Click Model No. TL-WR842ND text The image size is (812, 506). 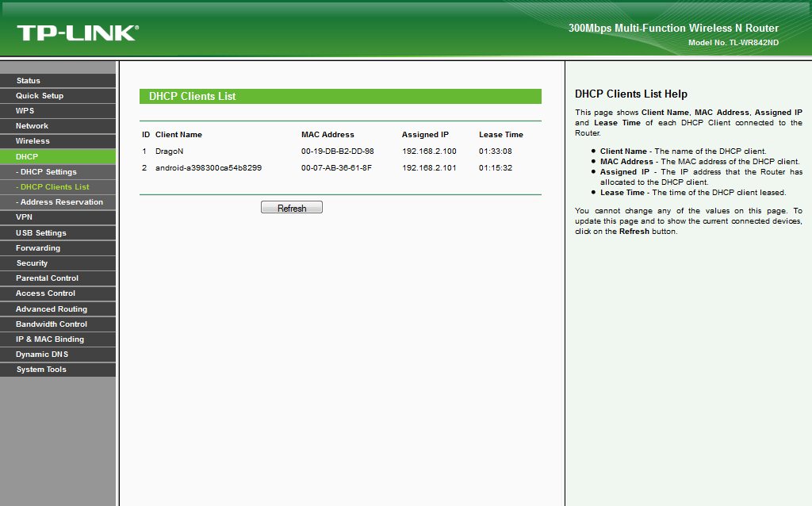point(733,43)
